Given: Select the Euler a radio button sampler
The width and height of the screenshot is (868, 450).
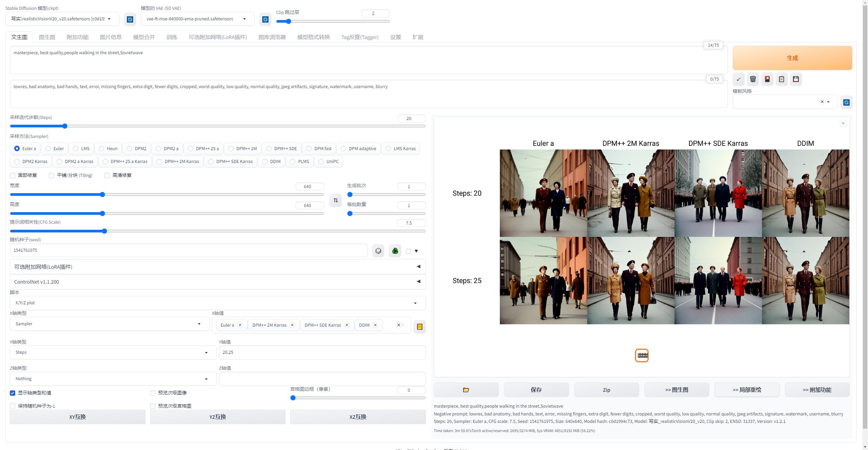Looking at the screenshot, I should [x=17, y=148].
